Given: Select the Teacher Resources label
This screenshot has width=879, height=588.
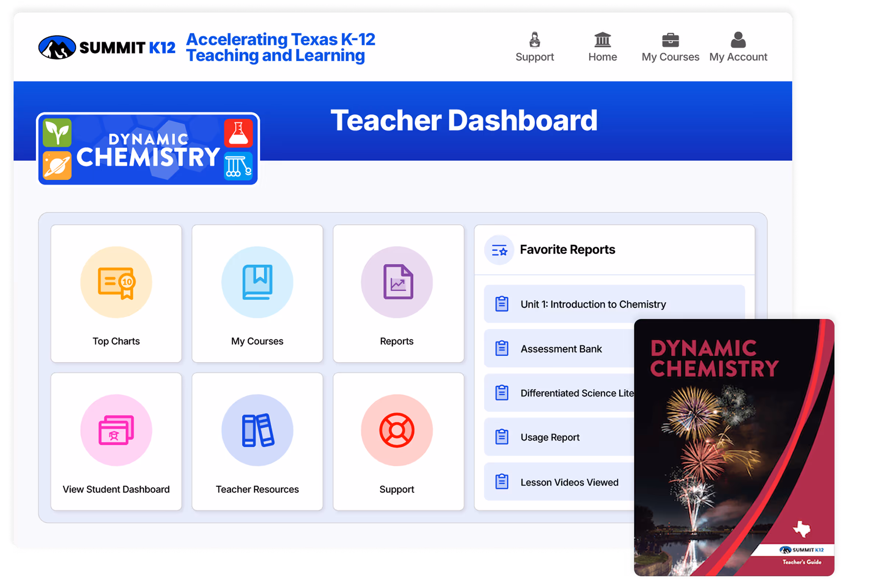Looking at the screenshot, I should pos(257,490).
